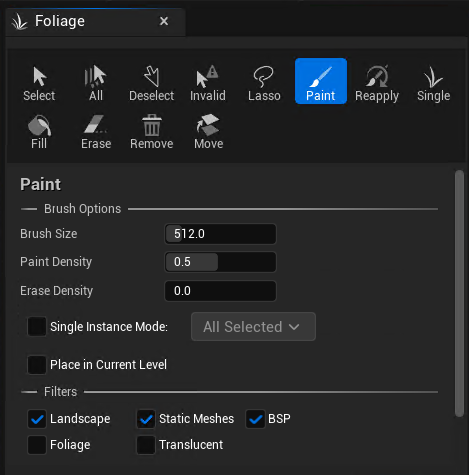The image size is (469, 475).
Task: Activate the Paint brush tool
Action: tap(321, 81)
